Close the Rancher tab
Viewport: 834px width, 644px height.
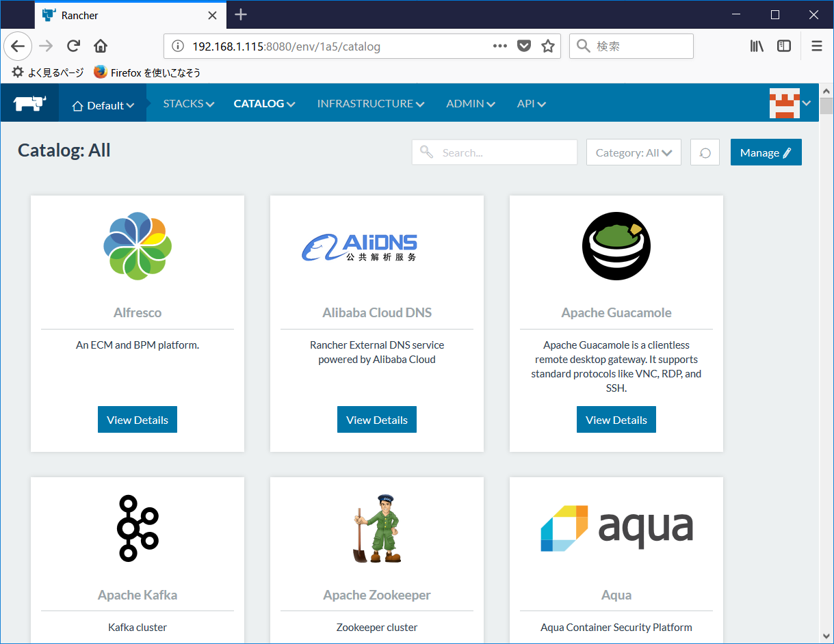pos(213,15)
